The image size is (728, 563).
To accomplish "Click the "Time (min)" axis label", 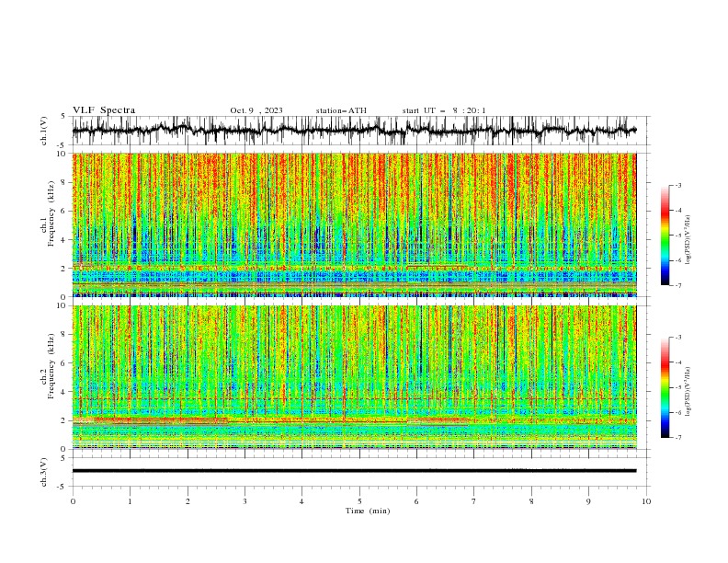I will (x=368, y=511).
